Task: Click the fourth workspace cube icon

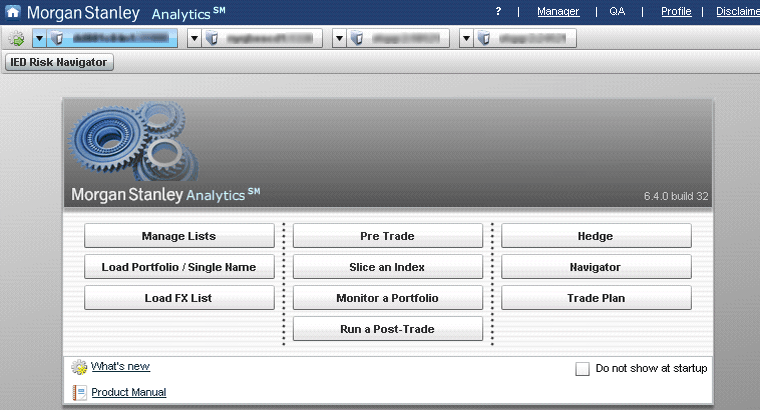Action: (484, 38)
